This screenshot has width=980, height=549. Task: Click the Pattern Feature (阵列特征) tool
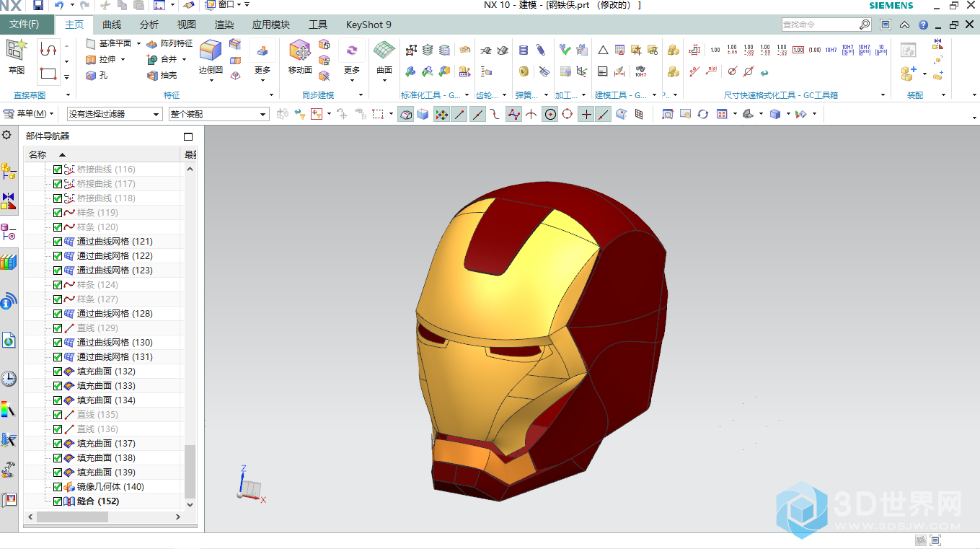tap(169, 43)
